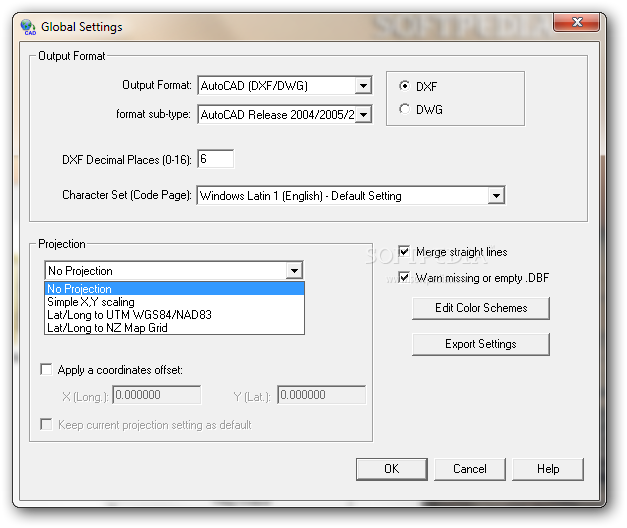Click the Y (Lat.) offset field
The height and width of the screenshot is (528, 627).
click(321, 395)
